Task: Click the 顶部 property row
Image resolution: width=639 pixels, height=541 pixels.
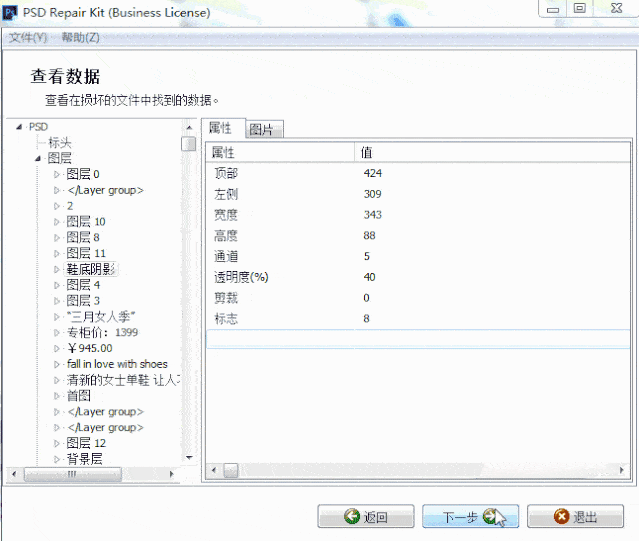Action: click(418, 173)
